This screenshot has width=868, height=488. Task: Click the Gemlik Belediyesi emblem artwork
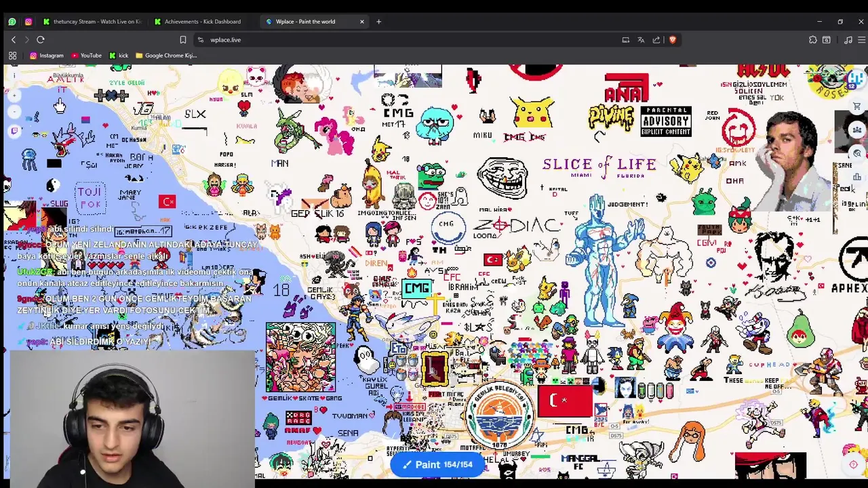tap(500, 415)
